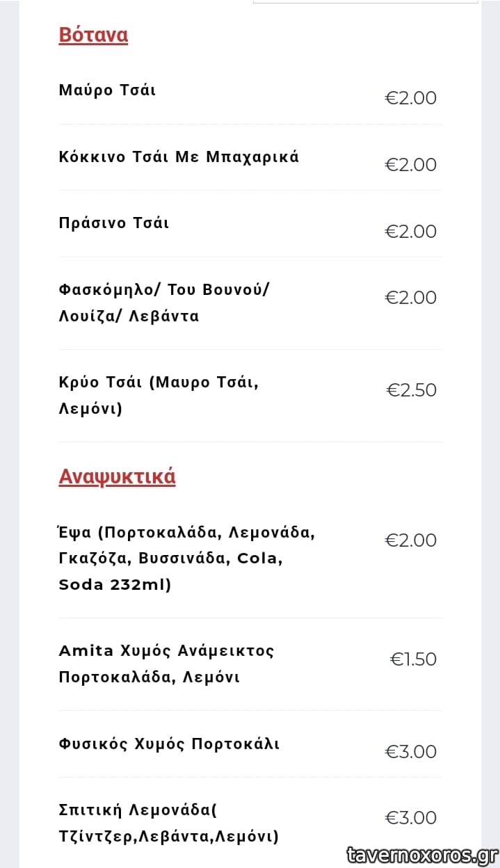Select Φυσικός Χυμός Πορτοκάλι item
This screenshot has height=868, width=500.
(169, 744)
